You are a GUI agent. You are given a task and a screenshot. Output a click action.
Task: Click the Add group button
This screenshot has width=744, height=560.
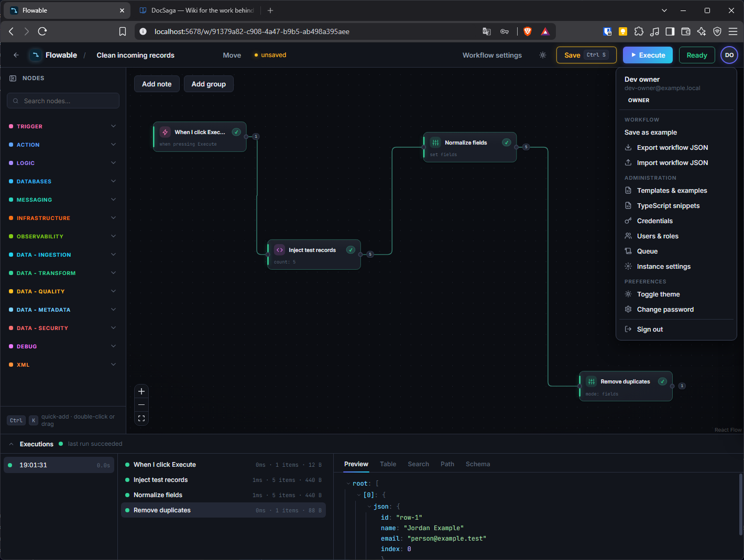[209, 84]
